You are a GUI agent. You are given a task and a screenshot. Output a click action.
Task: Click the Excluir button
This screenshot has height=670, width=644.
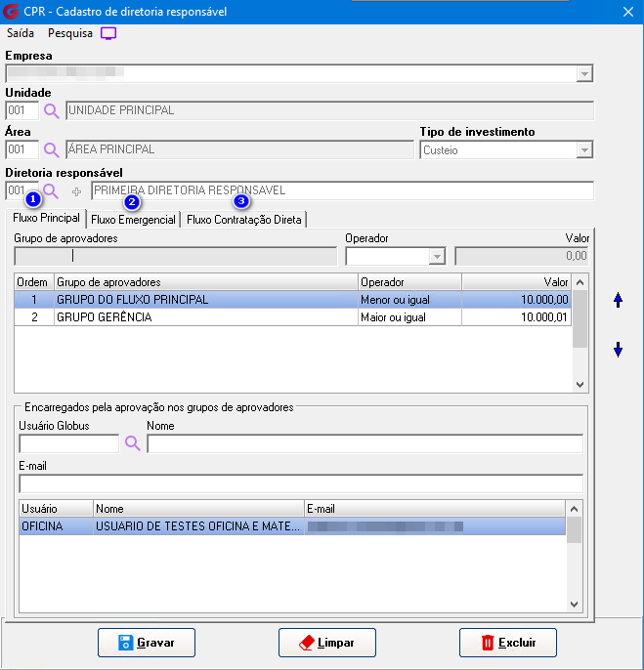(508, 643)
